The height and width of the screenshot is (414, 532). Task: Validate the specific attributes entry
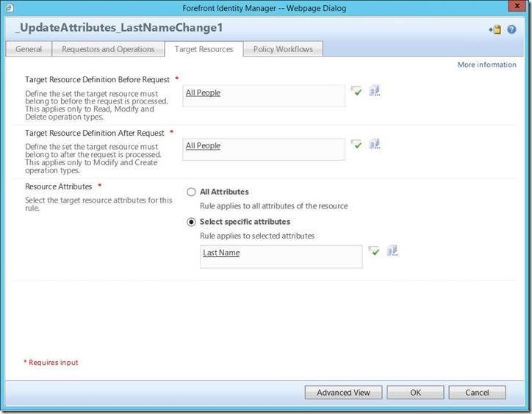coord(374,251)
